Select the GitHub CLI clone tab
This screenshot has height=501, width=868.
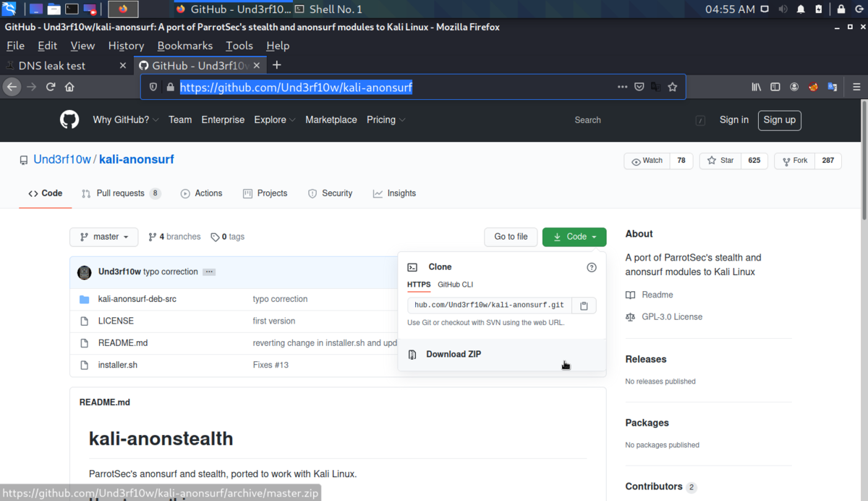(x=455, y=285)
